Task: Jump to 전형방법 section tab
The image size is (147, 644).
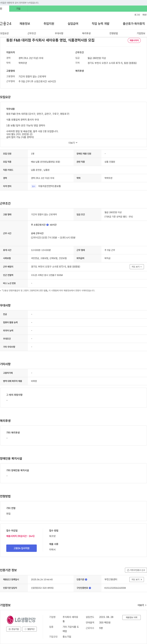Action: pos(114,33)
